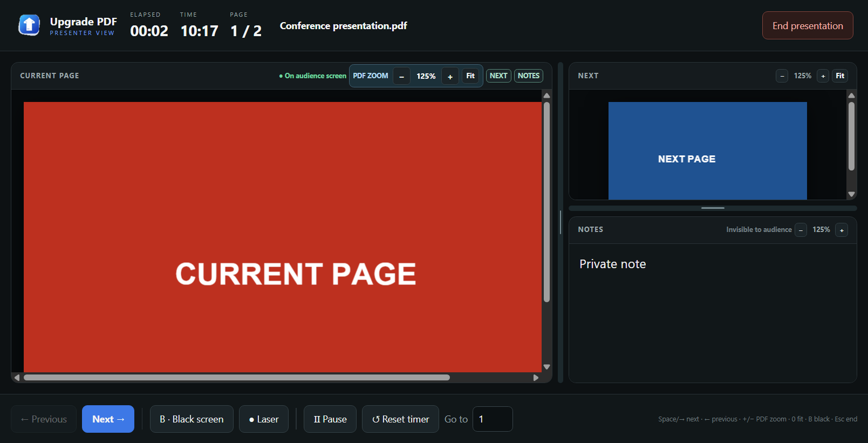The image size is (868, 443).
Task: Click scroll-up arrow of current page panel
Action: tap(546, 95)
